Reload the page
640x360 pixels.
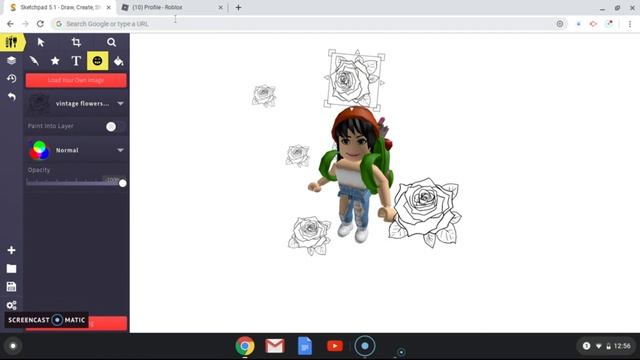pyautogui.click(x=40, y=24)
